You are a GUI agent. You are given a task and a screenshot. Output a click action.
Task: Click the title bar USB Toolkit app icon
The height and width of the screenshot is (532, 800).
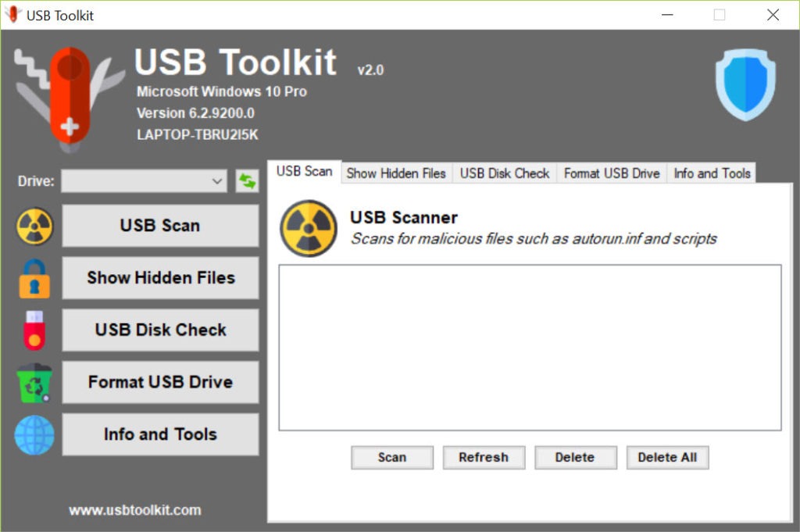click(x=12, y=15)
